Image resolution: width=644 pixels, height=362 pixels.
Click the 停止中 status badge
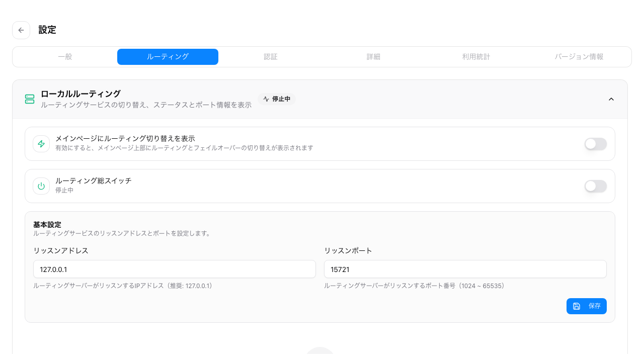pyautogui.click(x=277, y=99)
